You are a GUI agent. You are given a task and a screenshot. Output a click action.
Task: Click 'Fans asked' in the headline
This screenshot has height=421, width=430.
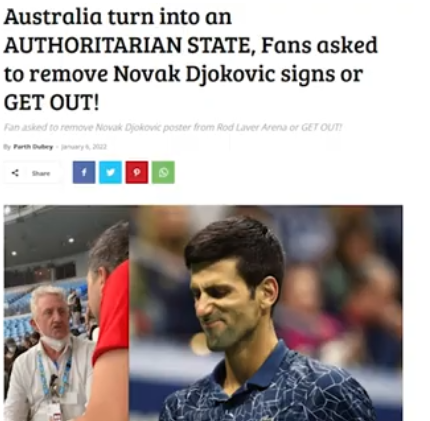point(319,45)
